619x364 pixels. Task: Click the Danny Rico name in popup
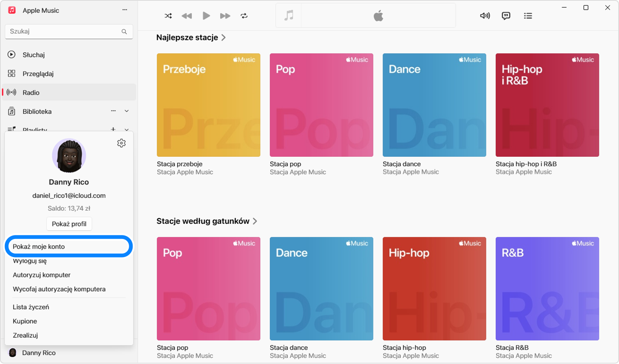coord(69,182)
